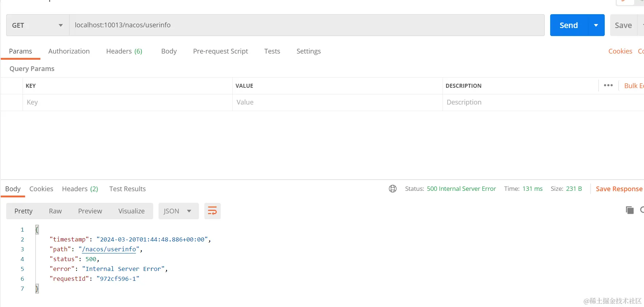The width and height of the screenshot is (644, 307).
Task: Click the globe network icon near Status
Action: point(393,189)
